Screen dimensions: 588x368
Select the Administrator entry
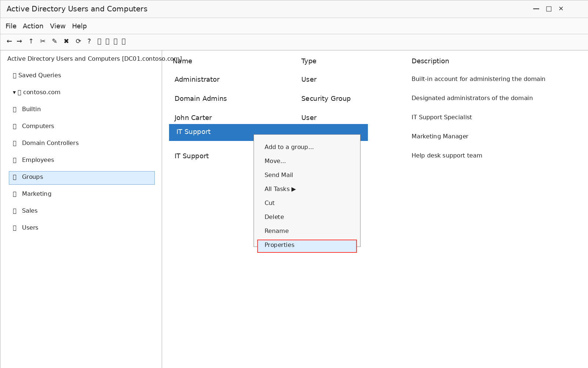click(197, 79)
